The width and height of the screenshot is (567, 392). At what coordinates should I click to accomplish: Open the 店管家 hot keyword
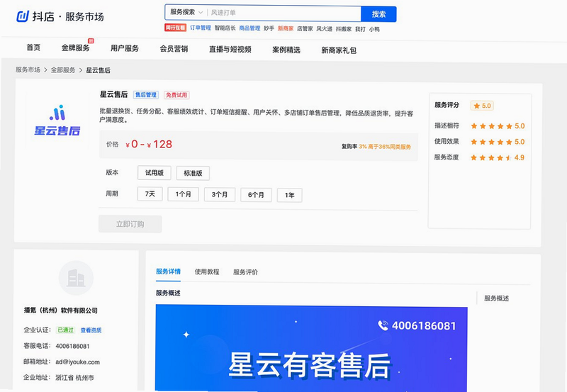pyautogui.click(x=305, y=28)
